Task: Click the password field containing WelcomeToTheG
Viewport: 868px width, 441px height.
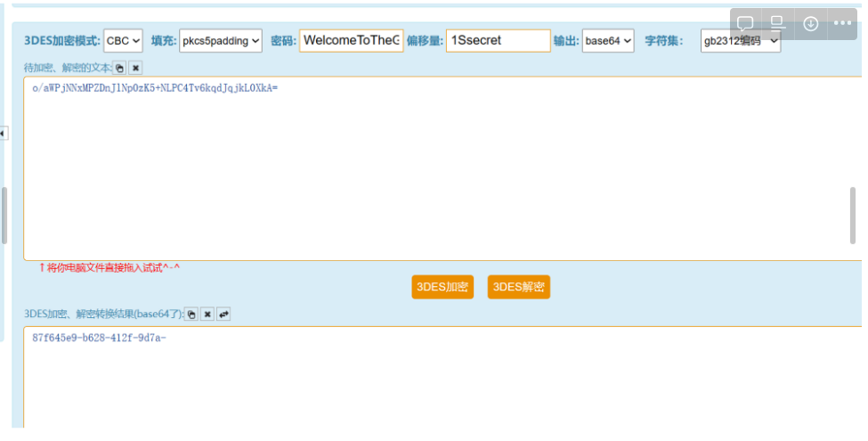Action: tap(352, 41)
